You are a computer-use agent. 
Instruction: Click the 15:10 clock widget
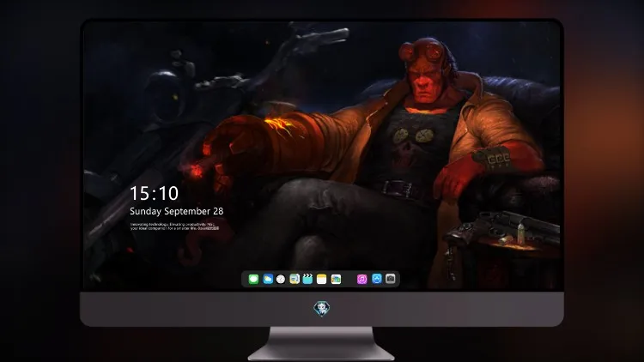(x=154, y=193)
